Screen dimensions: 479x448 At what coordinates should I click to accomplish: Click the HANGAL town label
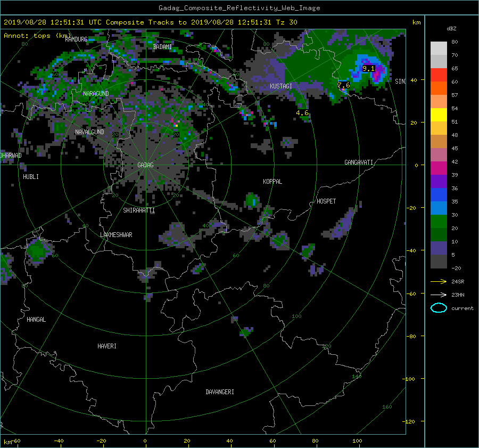coord(36,320)
